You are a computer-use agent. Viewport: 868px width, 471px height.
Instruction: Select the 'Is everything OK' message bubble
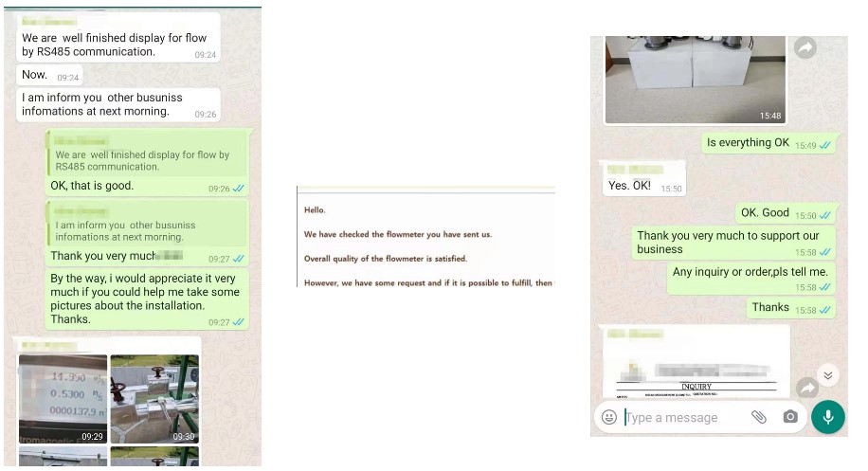tap(769, 143)
